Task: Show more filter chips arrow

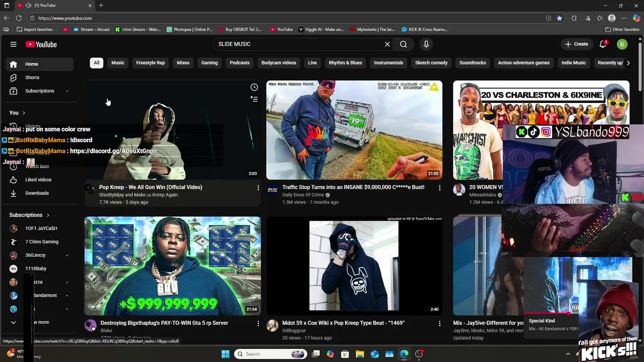Action: 628,63
